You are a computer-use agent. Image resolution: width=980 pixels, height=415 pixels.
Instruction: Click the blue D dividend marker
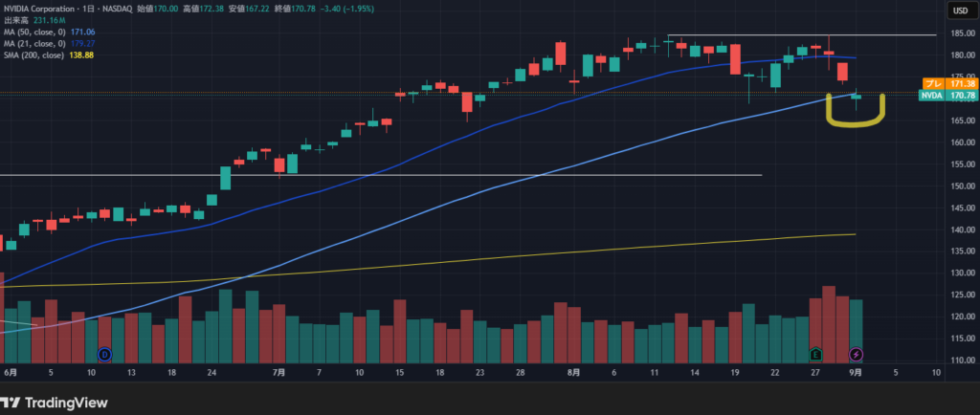pos(104,355)
